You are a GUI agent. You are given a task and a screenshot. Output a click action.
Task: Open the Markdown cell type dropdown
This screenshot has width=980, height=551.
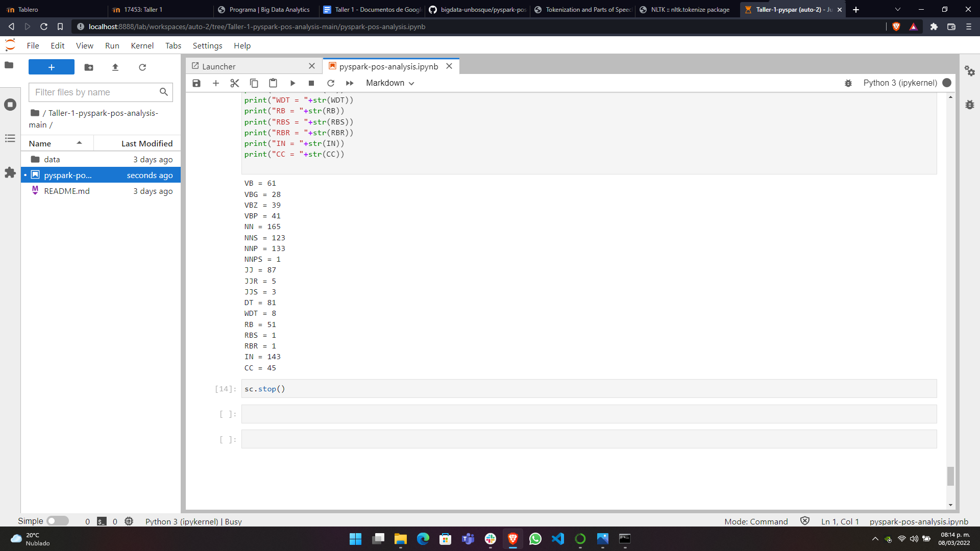[390, 83]
